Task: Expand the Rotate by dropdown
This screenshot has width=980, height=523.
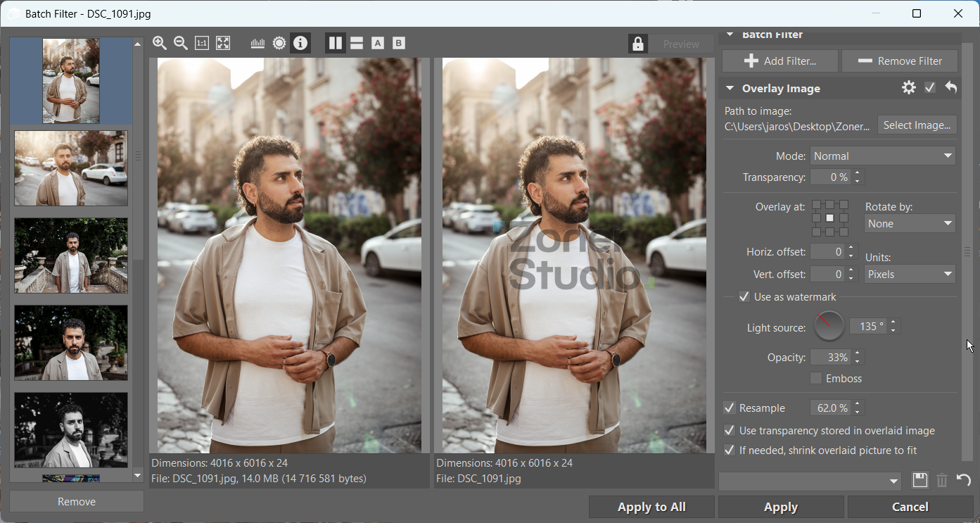Action: pos(909,224)
